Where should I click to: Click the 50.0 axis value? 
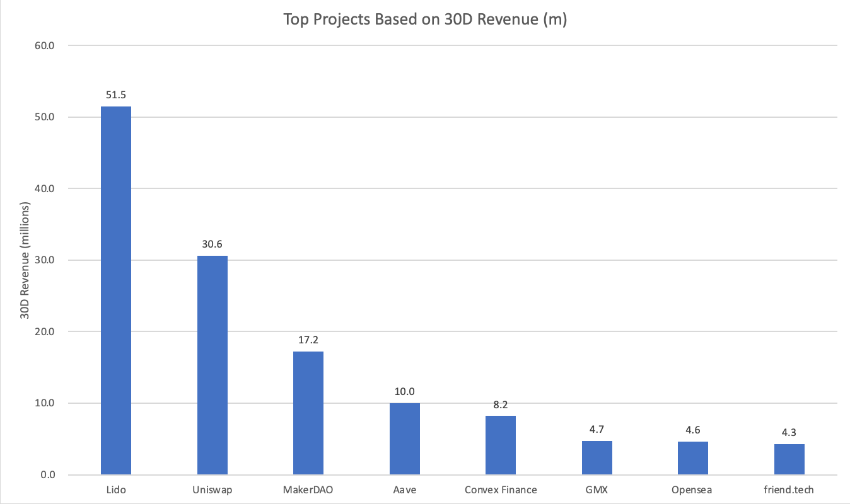tap(46, 117)
